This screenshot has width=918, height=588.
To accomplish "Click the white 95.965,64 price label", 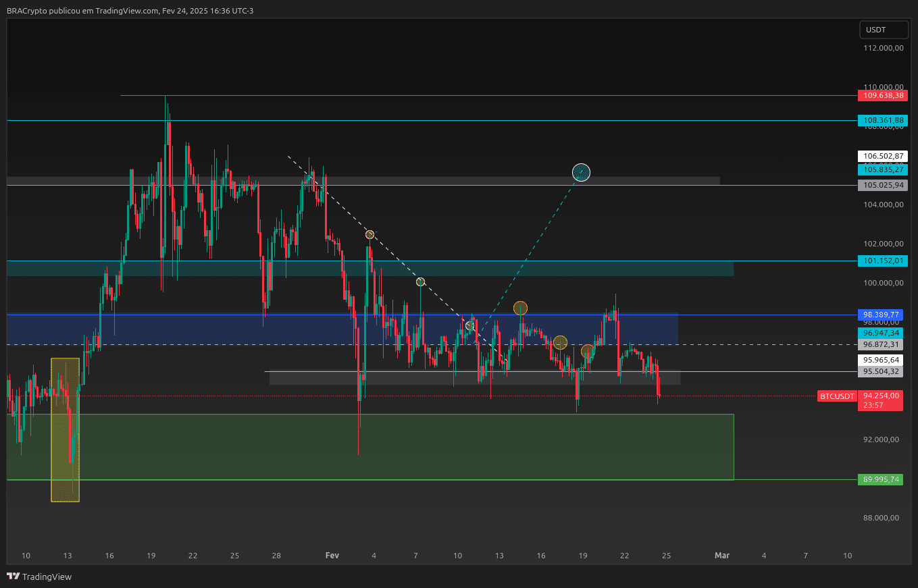I will pos(881,360).
